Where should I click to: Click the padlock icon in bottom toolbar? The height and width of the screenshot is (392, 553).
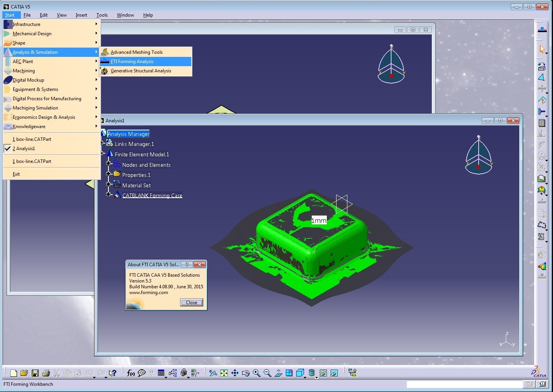pyautogui.click(x=184, y=373)
